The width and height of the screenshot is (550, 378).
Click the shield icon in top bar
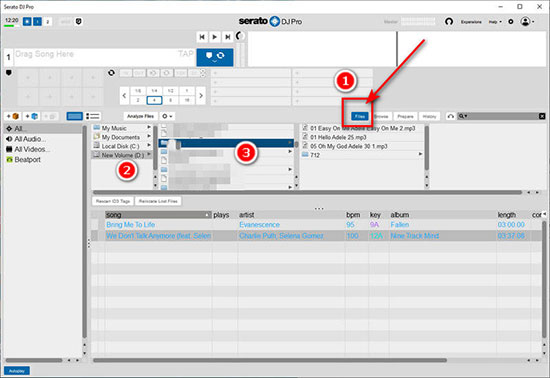[x=79, y=22]
